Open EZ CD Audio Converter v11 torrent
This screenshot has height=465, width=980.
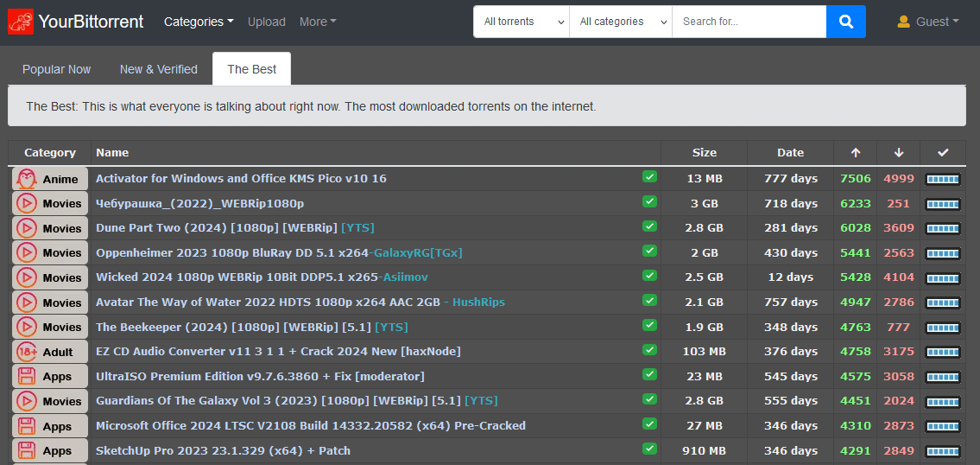point(278,352)
